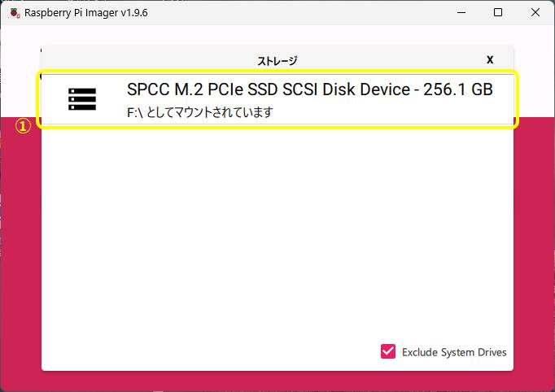Click the white area above the storage dialog
Viewport: 555px width, 392px height.
click(277, 35)
